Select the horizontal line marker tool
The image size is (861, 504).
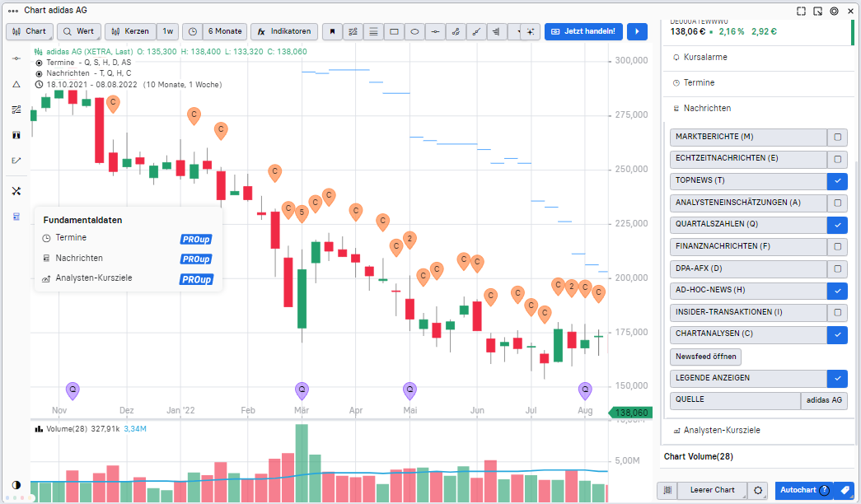click(x=435, y=32)
